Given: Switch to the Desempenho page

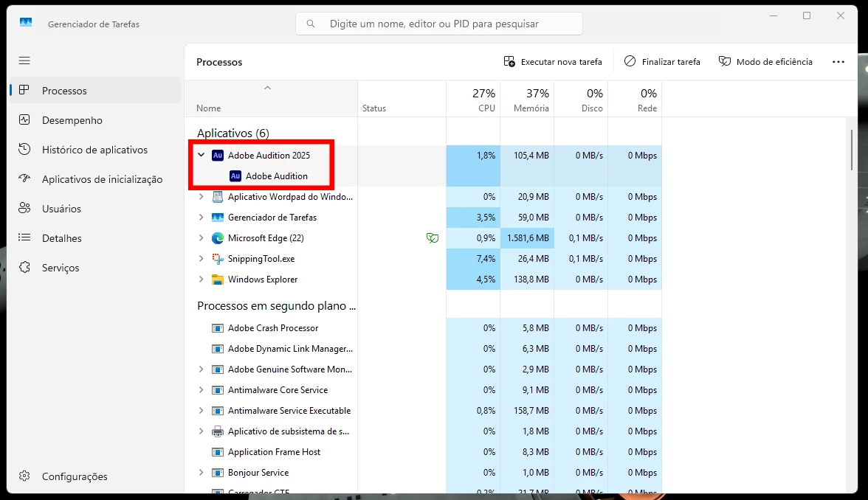Looking at the screenshot, I should tap(95, 120).
